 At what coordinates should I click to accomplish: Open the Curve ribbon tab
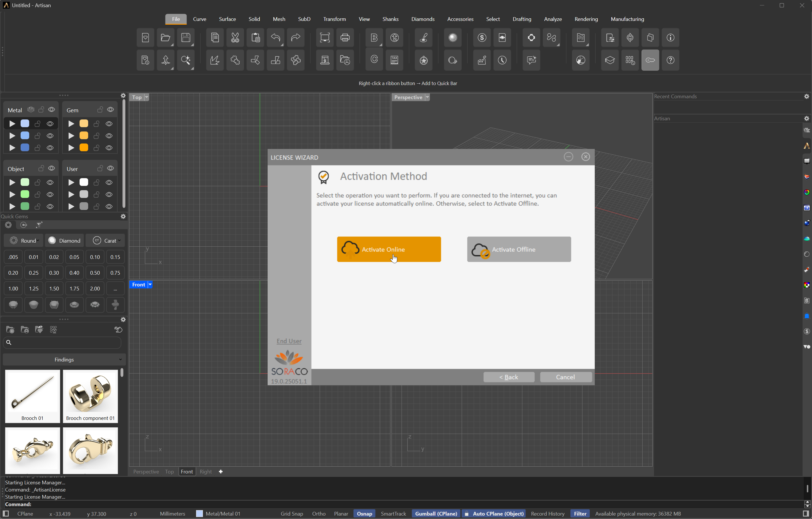click(199, 19)
